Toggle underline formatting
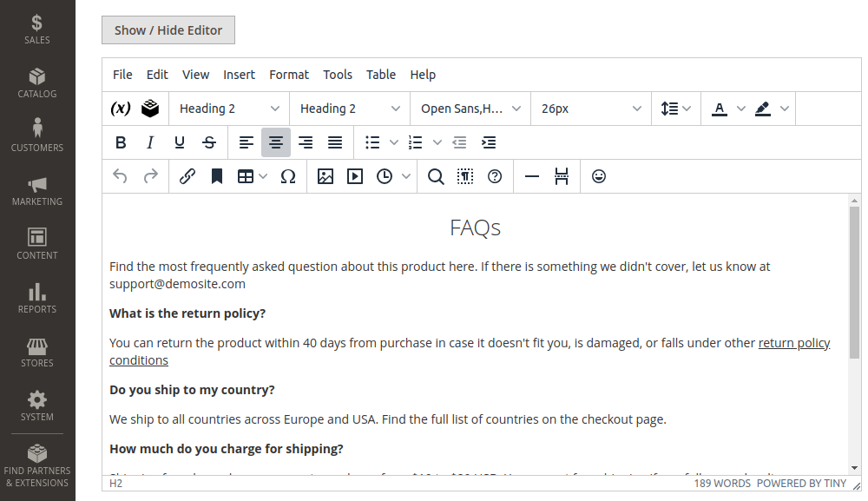The width and height of the screenshot is (868, 501). [x=180, y=142]
